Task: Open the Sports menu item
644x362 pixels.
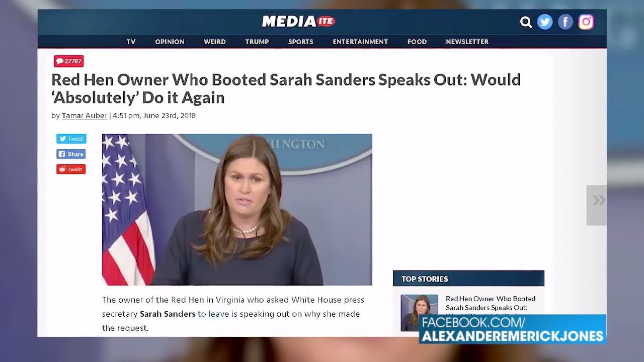Action: [301, 42]
